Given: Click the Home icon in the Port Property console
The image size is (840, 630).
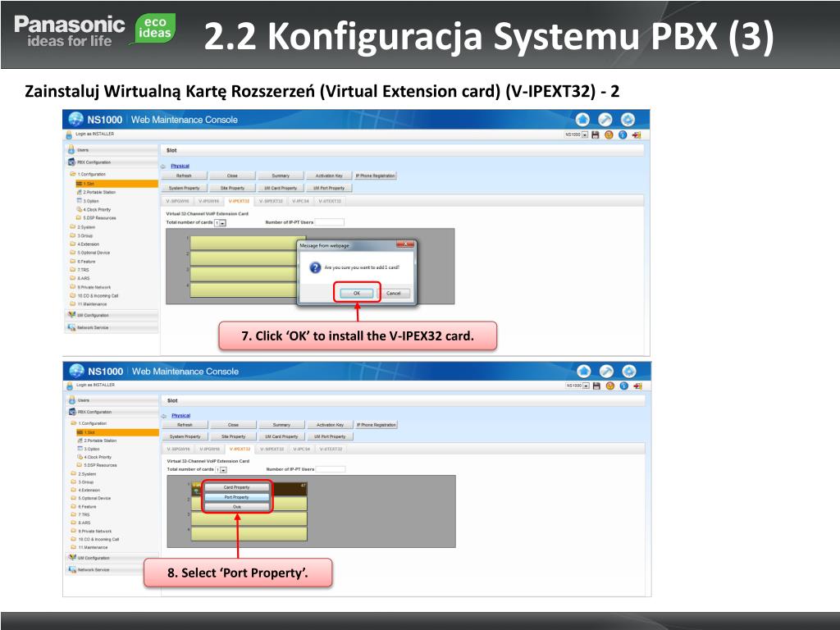Looking at the screenshot, I should [584, 371].
